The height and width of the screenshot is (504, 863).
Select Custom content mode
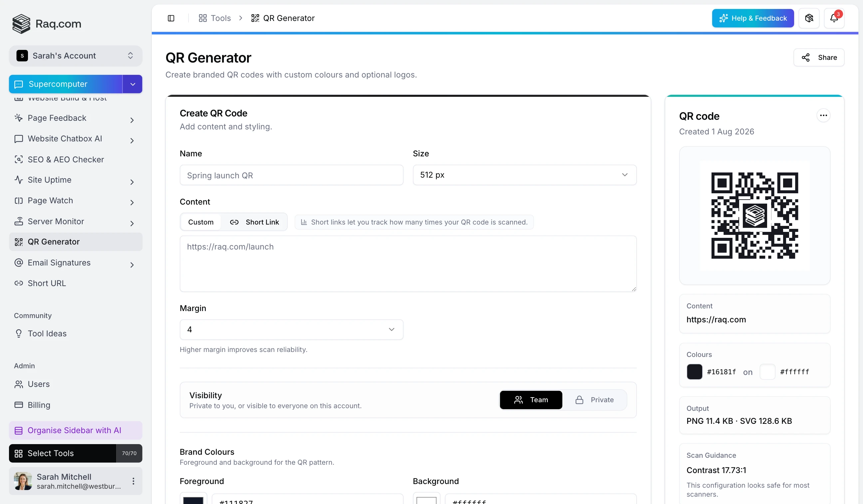point(201,222)
